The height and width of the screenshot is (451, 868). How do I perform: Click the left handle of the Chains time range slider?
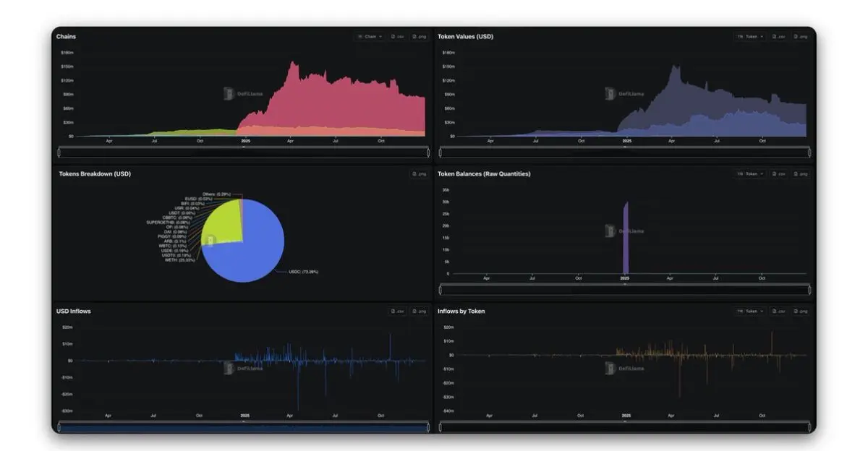coord(59,153)
